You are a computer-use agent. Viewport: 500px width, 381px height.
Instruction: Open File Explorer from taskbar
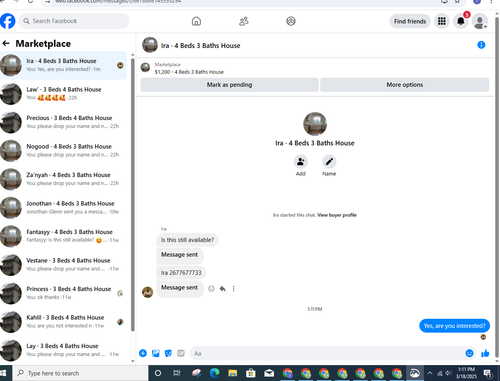(x=232, y=373)
